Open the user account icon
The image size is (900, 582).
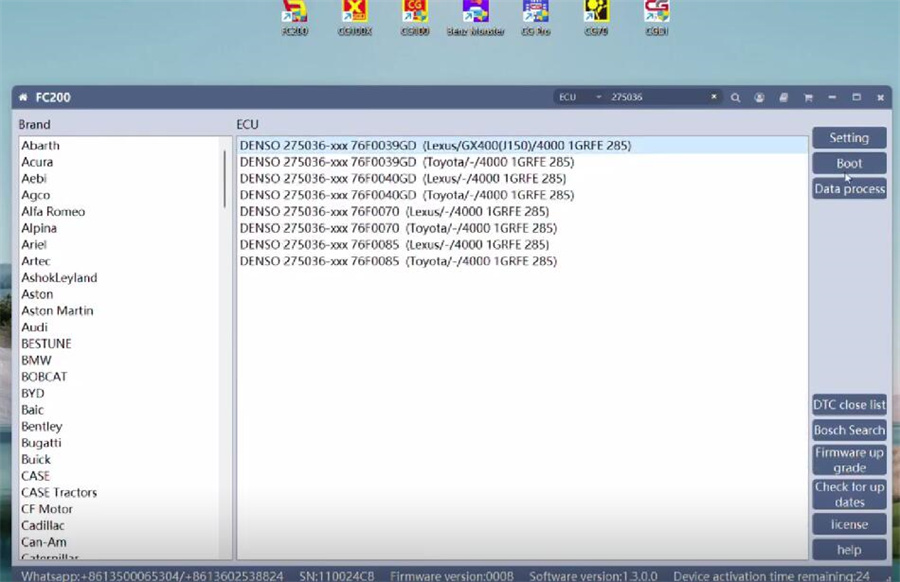(759, 98)
